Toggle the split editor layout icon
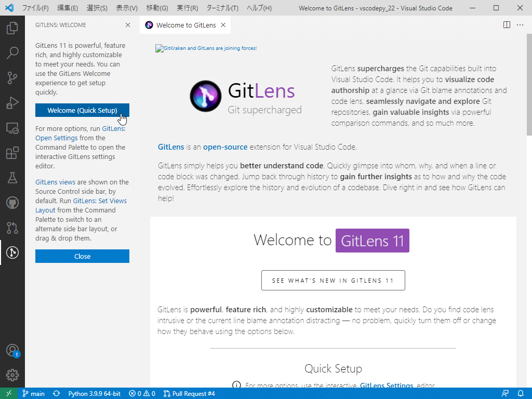 (507, 24)
